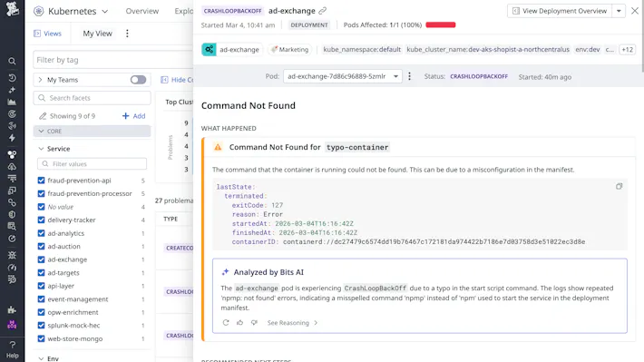This screenshot has width=644, height=362.
Task: Uncheck the api-layer checkbox
Action: tap(41, 286)
